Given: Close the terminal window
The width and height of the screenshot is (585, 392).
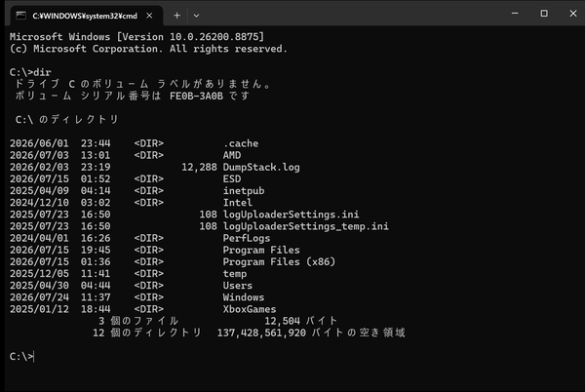Looking at the screenshot, I should point(573,13).
